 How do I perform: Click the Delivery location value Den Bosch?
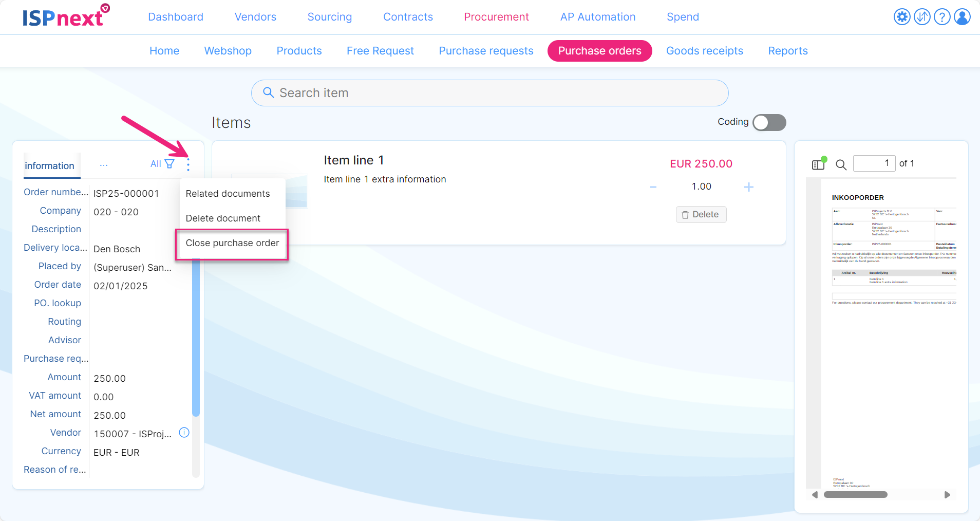pos(117,249)
